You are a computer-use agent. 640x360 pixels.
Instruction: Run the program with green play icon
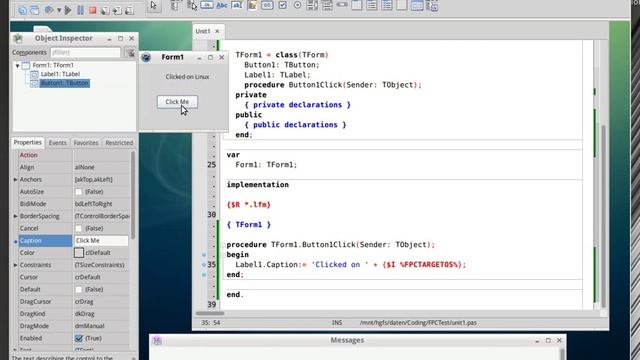click(68, 10)
